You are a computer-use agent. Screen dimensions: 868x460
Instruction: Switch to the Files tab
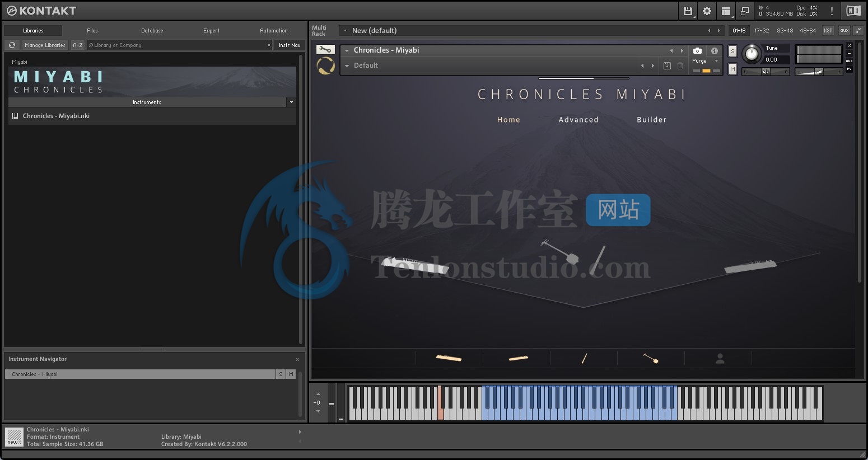(x=92, y=31)
